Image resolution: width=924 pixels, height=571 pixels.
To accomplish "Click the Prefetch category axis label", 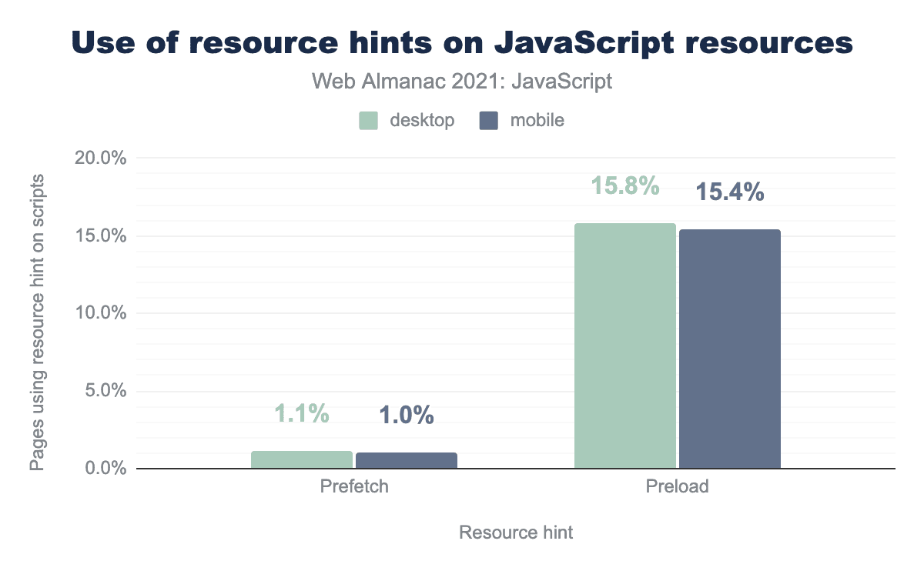I will (354, 487).
